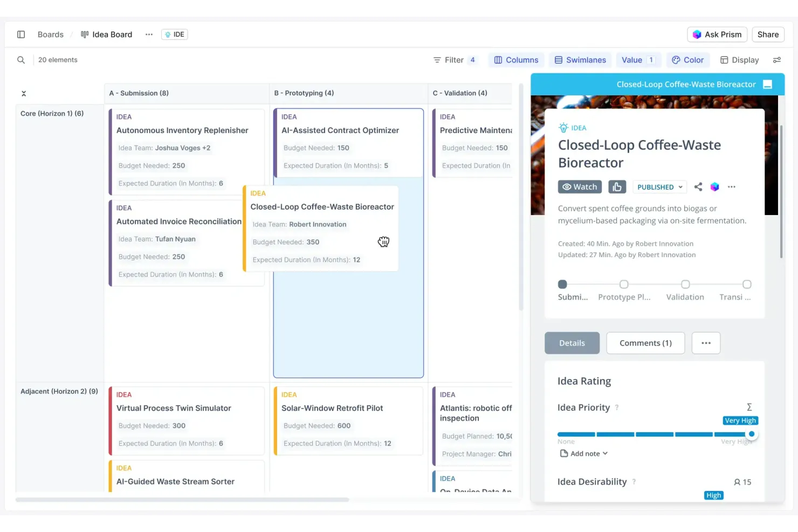The image size is (798, 532).
Task: Click the IDEA lightbulb icon in detail panel
Action: [x=563, y=128]
